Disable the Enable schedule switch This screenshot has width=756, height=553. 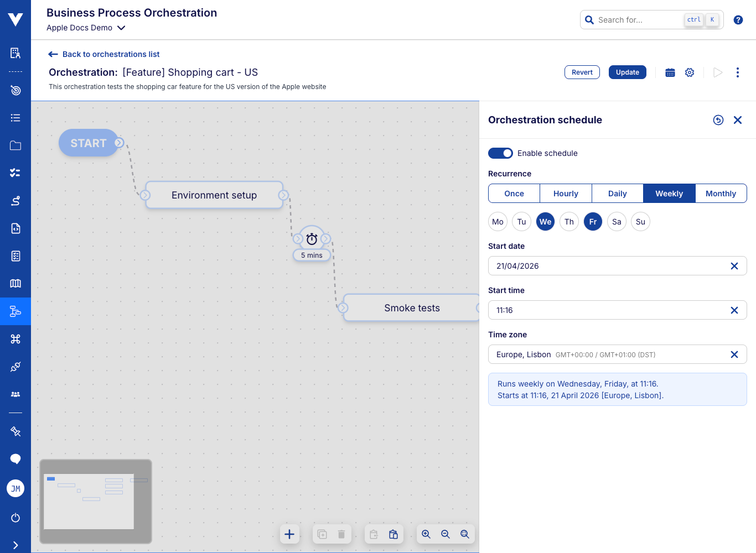500,153
